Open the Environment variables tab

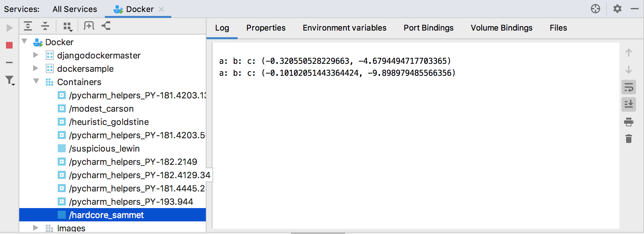345,28
